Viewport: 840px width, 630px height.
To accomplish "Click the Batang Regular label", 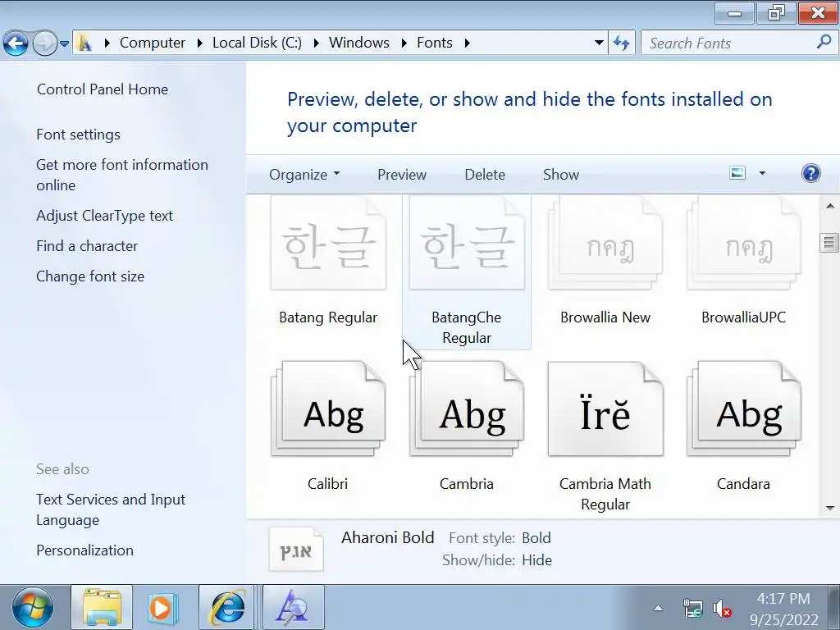I will pyautogui.click(x=328, y=317).
